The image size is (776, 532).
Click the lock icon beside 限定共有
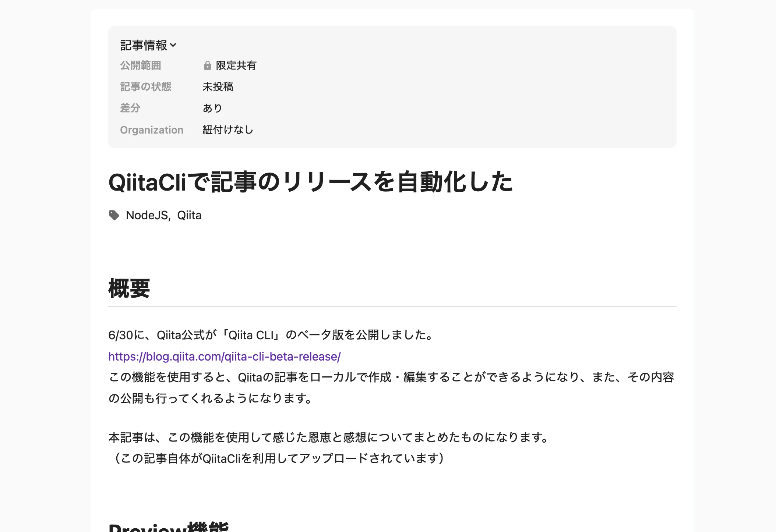[208, 65]
